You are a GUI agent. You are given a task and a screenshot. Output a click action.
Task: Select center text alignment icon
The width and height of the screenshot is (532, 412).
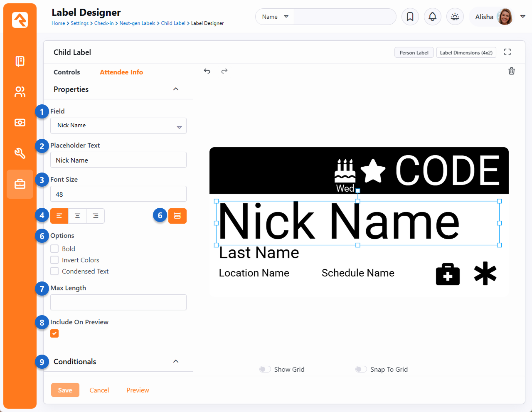tap(77, 216)
